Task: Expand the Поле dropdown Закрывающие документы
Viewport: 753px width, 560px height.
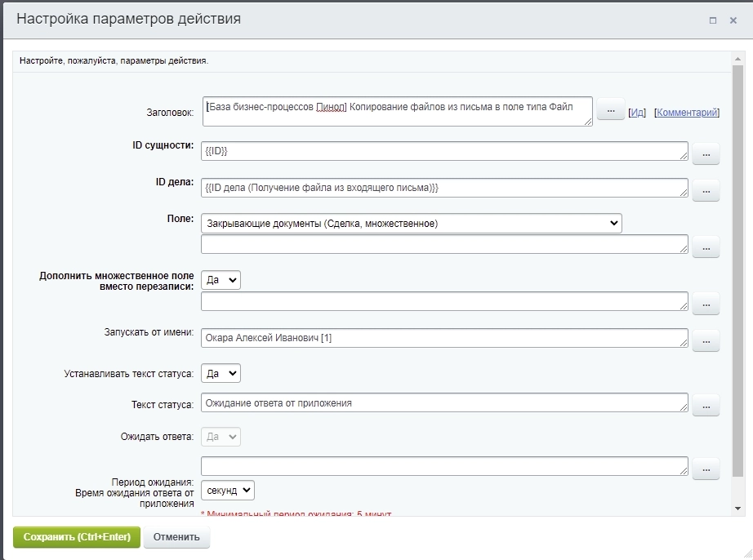Action: [x=411, y=223]
